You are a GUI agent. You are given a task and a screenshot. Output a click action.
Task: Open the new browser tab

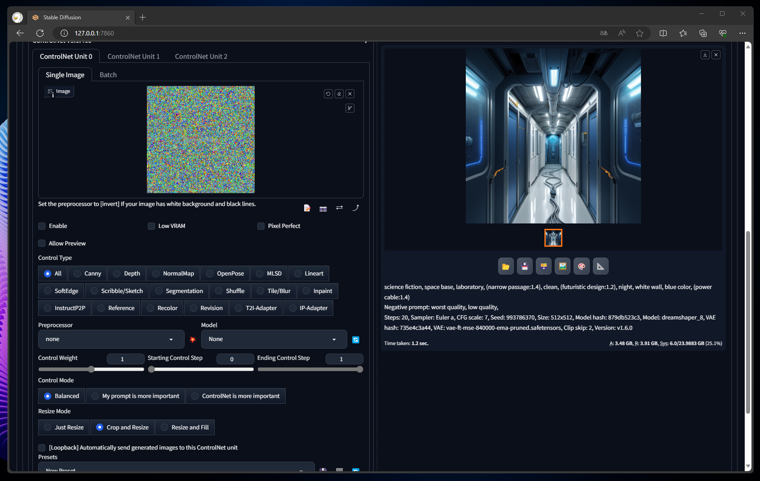point(142,17)
